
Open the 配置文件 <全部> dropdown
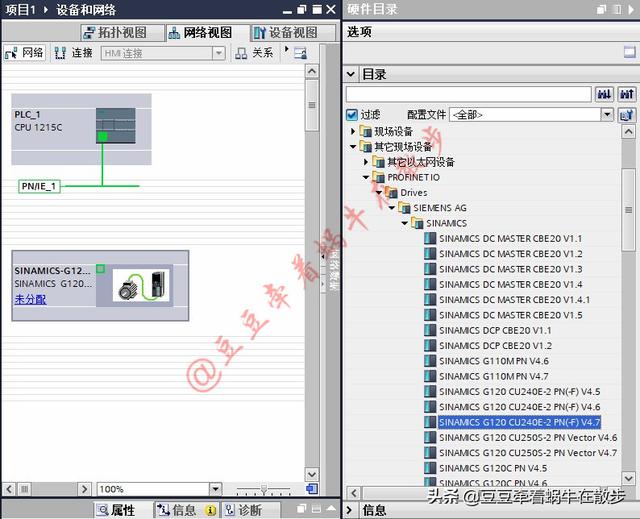click(607, 115)
